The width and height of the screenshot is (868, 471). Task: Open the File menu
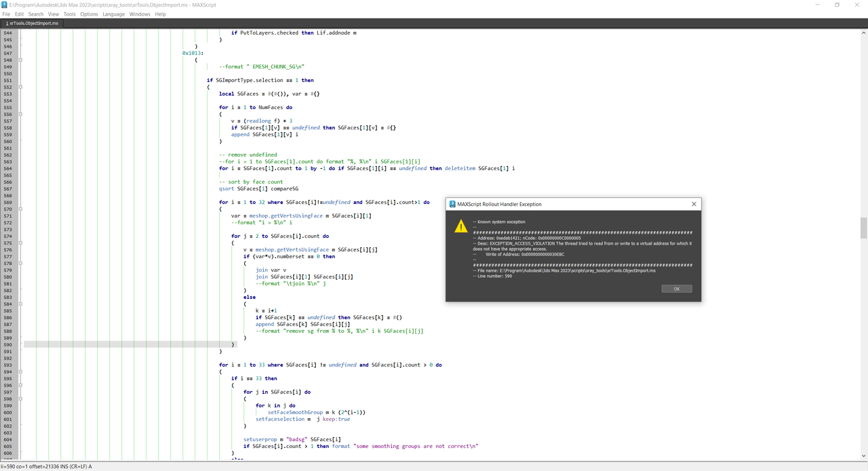tap(6, 14)
